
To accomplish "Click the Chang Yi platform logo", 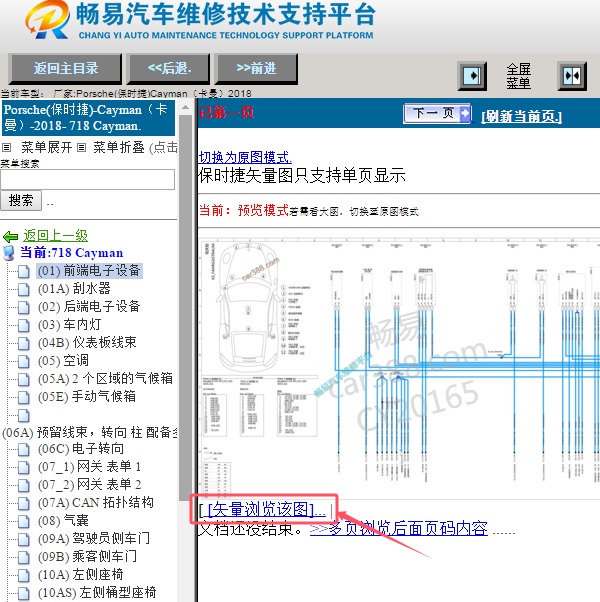I will (x=47, y=20).
